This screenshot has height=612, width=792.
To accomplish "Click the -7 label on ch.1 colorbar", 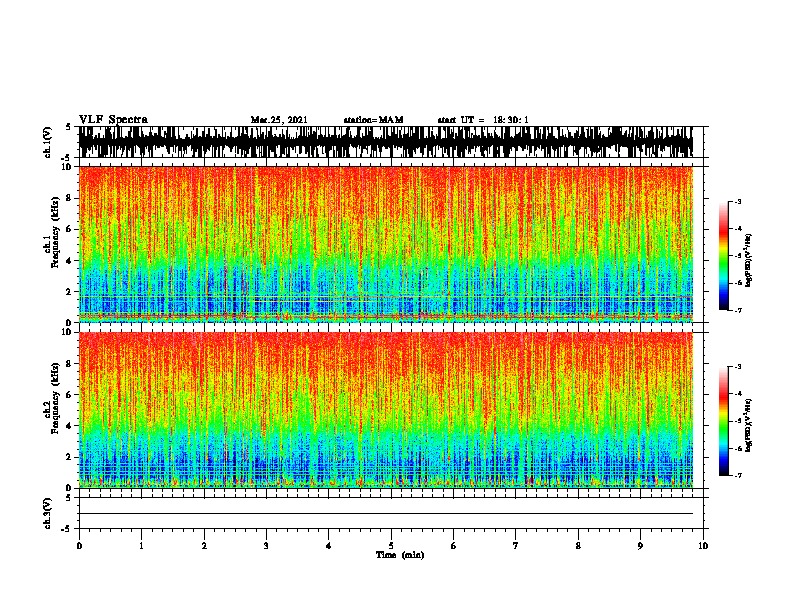I will click(x=737, y=310).
